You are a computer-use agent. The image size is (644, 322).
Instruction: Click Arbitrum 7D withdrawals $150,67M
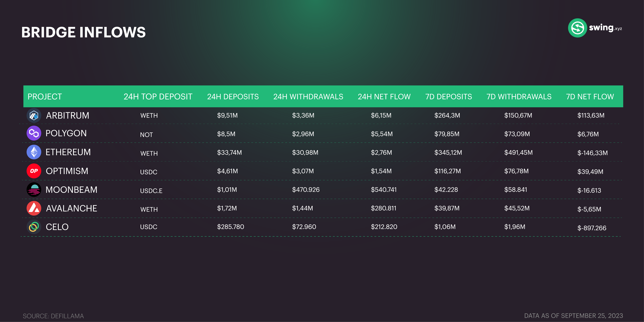click(518, 115)
